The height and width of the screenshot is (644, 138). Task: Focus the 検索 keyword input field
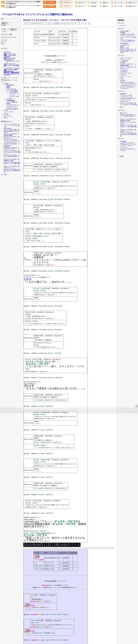(11, 21)
